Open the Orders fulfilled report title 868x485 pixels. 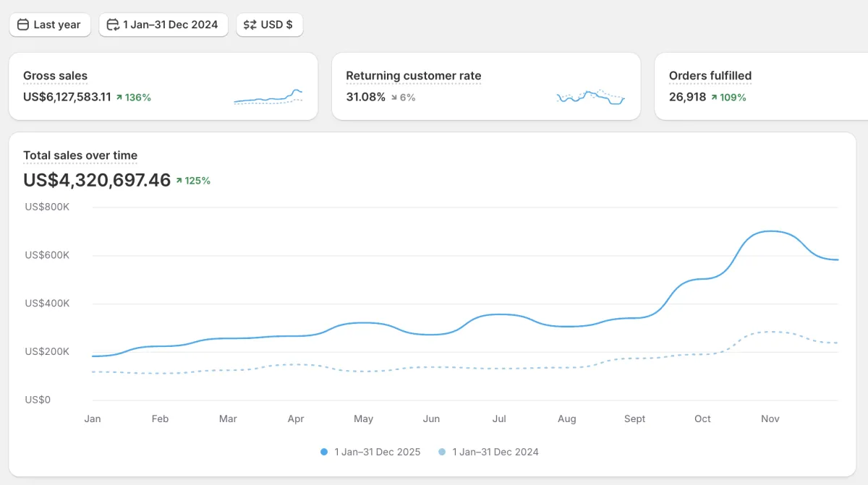tap(710, 76)
